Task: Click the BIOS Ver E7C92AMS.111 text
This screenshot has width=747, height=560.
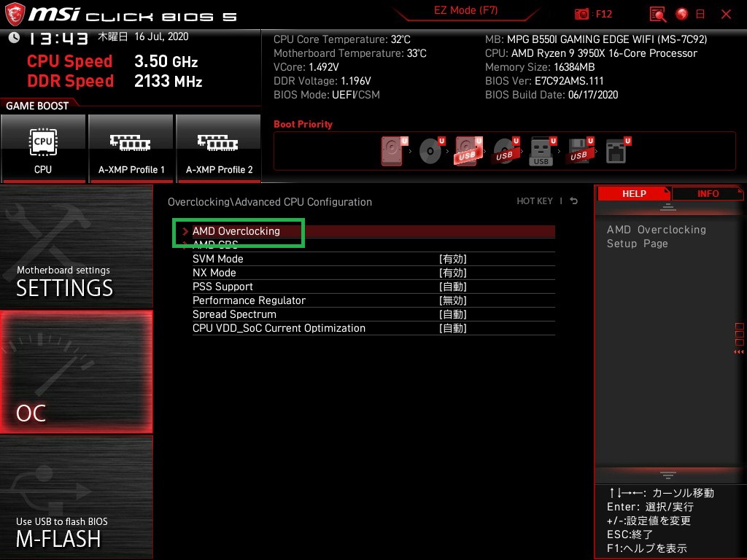Action: [x=544, y=81]
